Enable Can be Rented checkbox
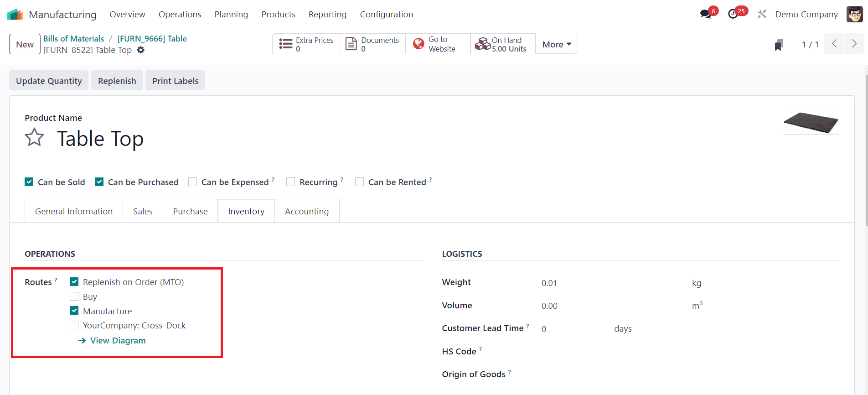868x395 pixels. click(x=360, y=182)
